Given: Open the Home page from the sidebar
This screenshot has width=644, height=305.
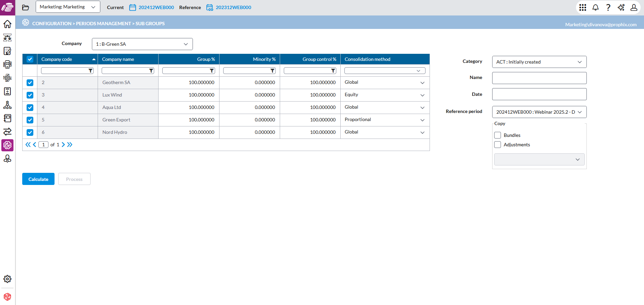Looking at the screenshot, I should [x=7, y=24].
